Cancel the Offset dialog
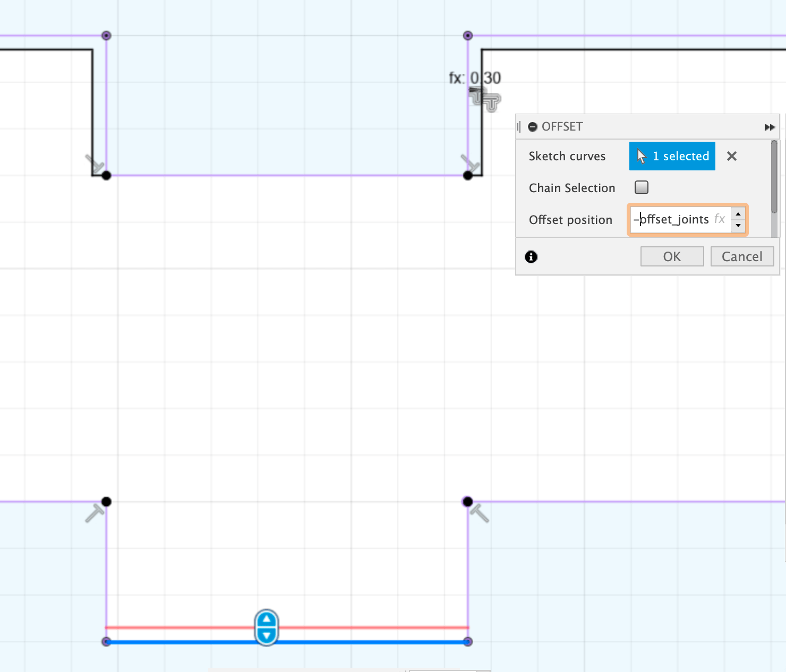Image resolution: width=786 pixels, height=672 pixels. click(742, 256)
